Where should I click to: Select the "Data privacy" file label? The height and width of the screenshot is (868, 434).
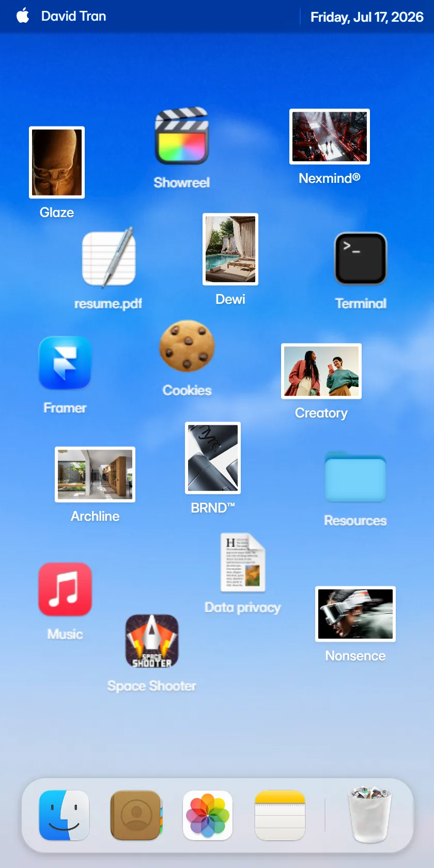coord(243,608)
